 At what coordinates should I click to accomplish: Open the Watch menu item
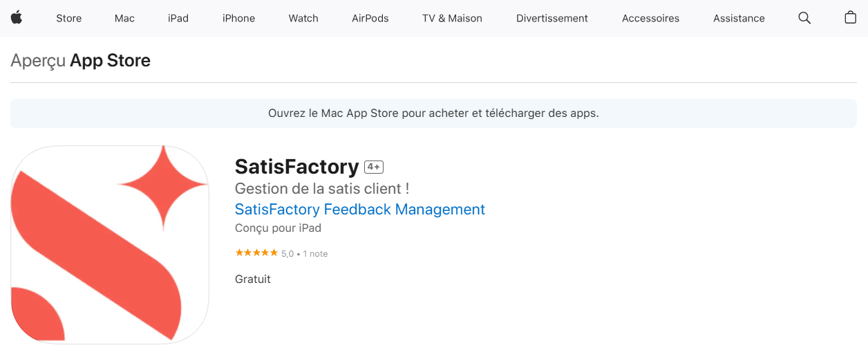point(303,19)
